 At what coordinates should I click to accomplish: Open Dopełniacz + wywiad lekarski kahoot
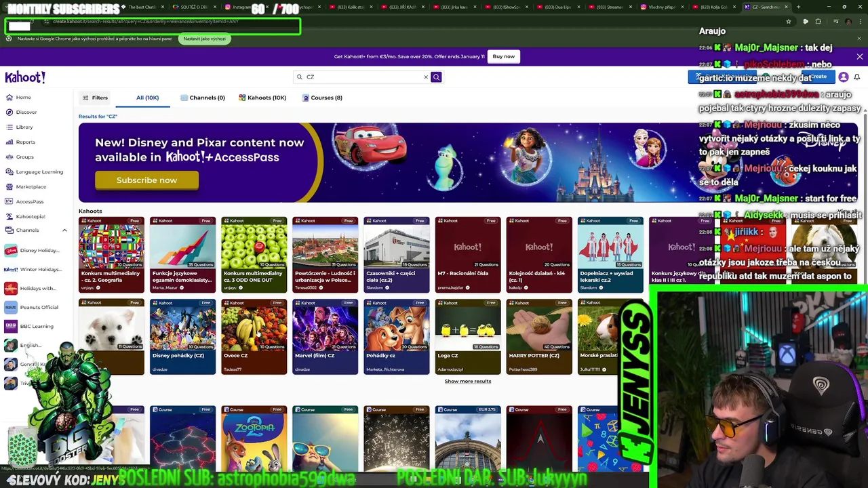click(610, 254)
